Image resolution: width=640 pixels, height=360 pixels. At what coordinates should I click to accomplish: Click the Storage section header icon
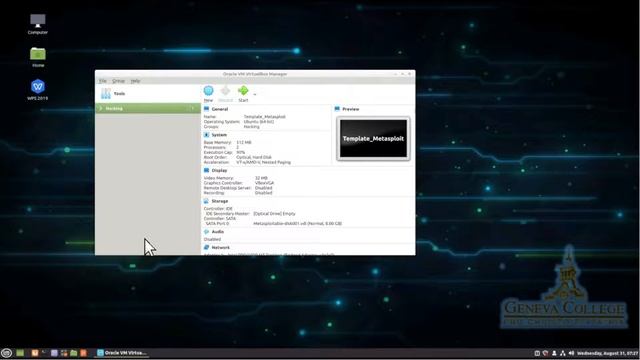(206, 201)
